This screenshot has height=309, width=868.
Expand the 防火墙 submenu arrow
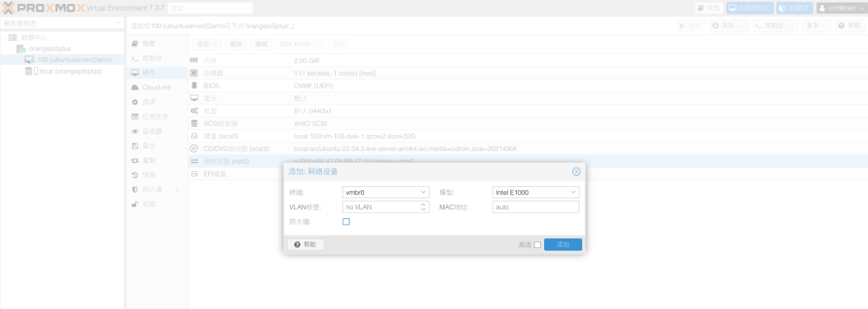pyautogui.click(x=178, y=189)
